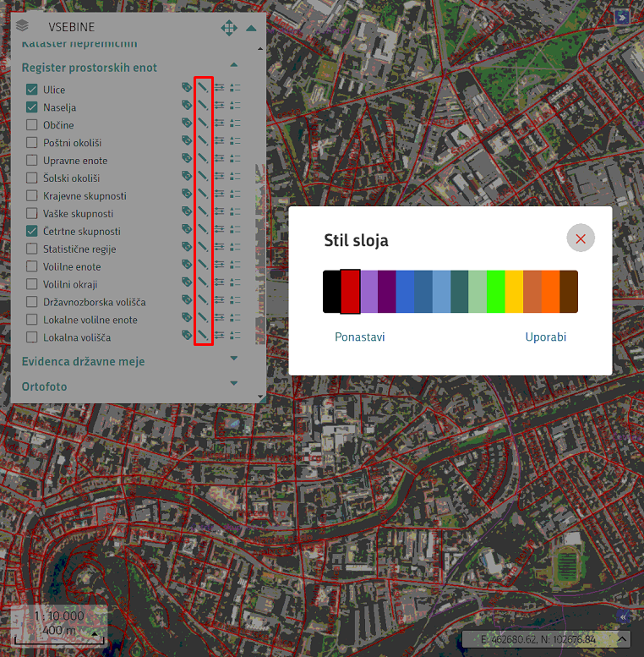Enable the Občine layer checkbox
The width and height of the screenshot is (644, 657).
click(x=32, y=125)
